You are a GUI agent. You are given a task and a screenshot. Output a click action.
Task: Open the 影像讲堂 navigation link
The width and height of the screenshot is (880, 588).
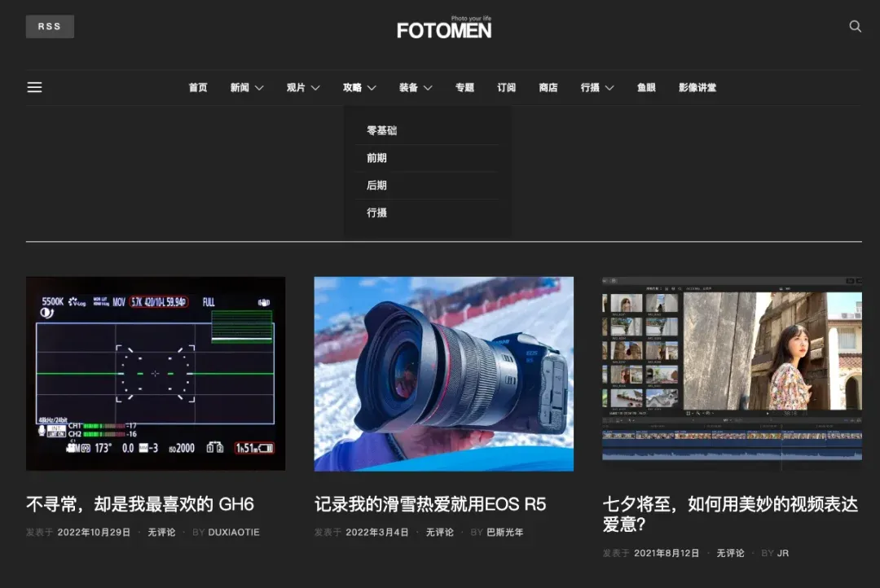click(697, 87)
